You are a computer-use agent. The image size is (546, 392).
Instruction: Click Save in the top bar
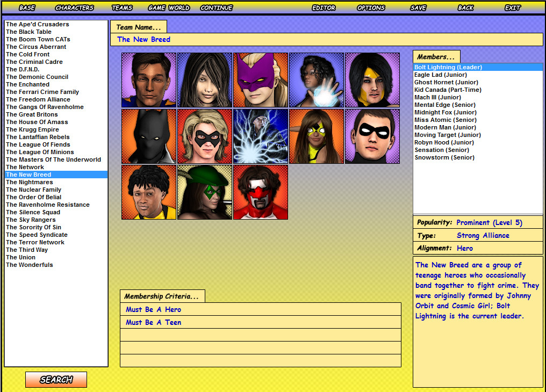[x=418, y=8]
